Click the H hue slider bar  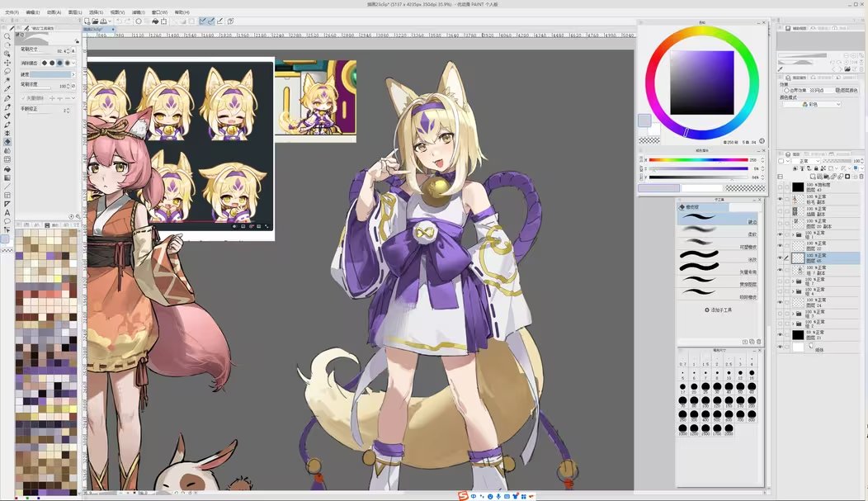point(699,160)
